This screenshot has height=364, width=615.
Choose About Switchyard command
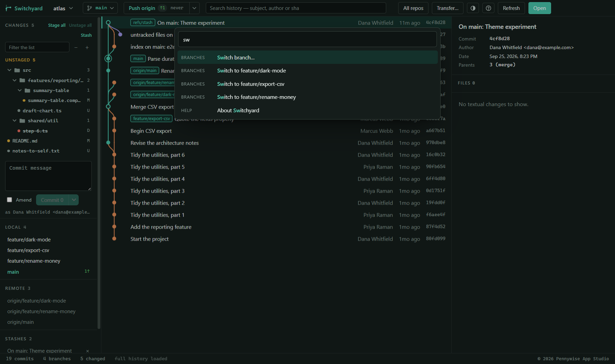click(307, 110)
